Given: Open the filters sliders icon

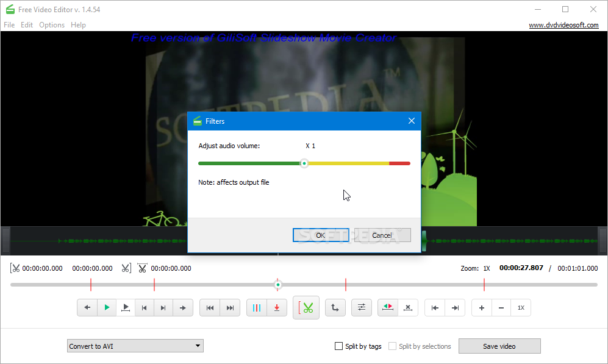Looking at the screenshot, I should pos(362,308).
